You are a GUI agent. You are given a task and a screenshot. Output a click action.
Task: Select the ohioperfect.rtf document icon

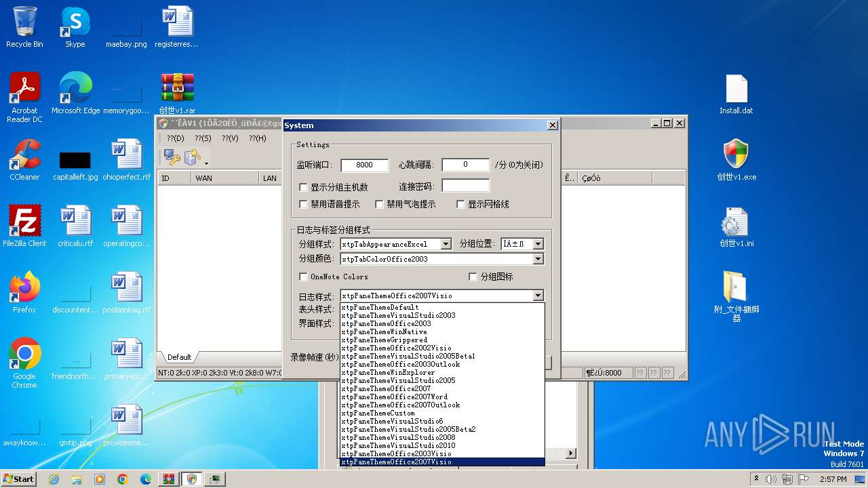point(127,160)
